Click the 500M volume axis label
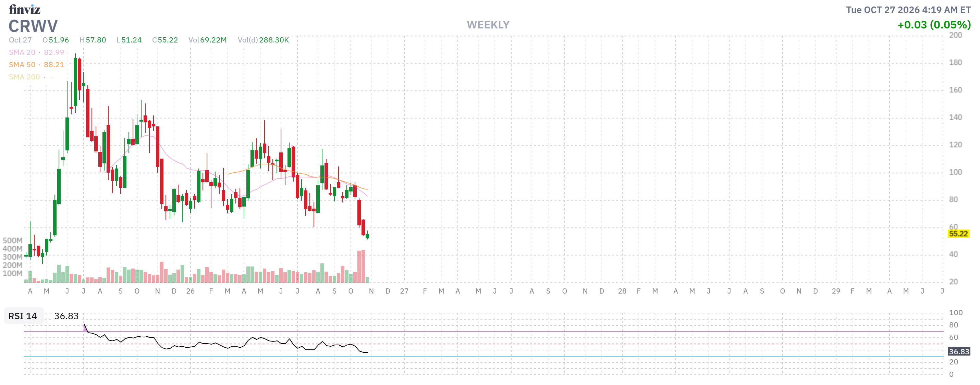Image resolution: width=980 pixels, height=385 pixels. (x=13, y=240)
